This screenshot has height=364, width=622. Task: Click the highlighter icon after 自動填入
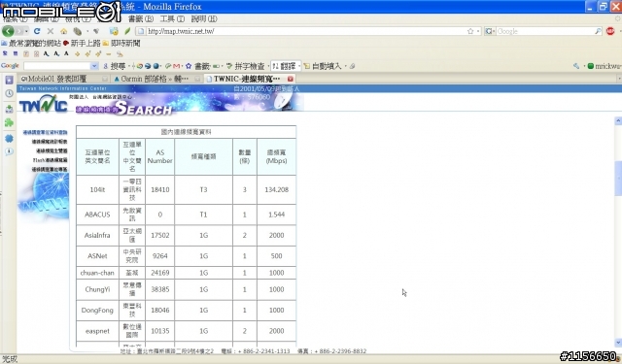pyautogui.click(x=352, y=66)
